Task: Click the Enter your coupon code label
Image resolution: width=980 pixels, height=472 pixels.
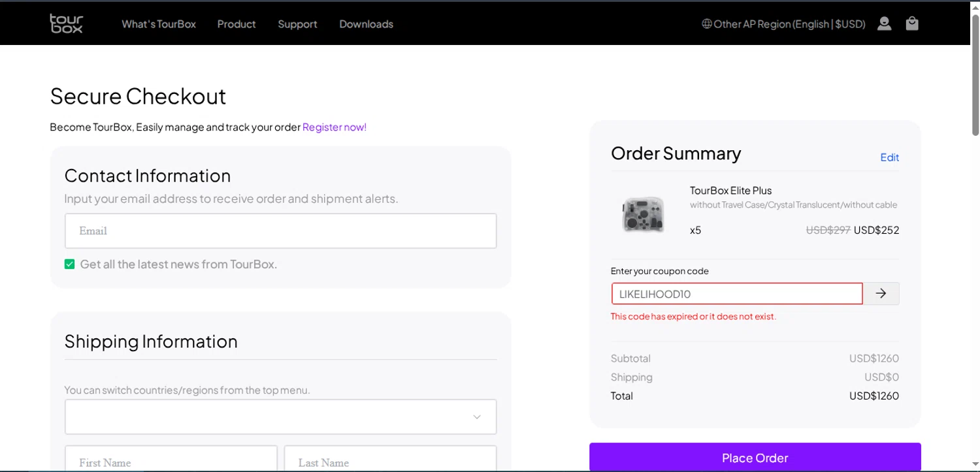Action: [659, 271]
